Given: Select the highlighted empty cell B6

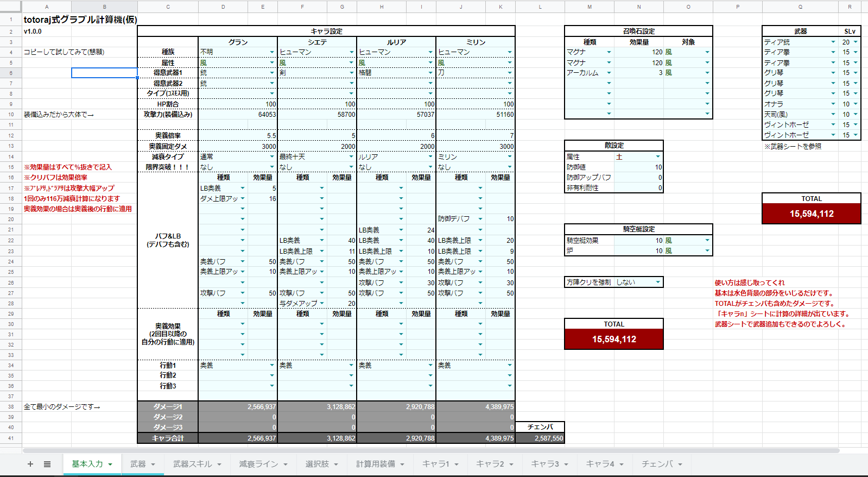Looking at the screenshot, I should tap(104, 73).
